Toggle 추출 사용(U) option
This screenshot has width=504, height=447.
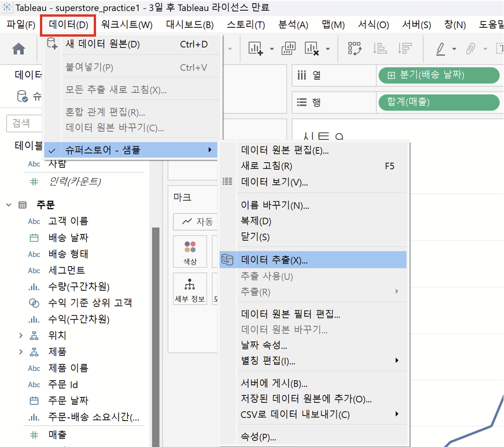click(267, 276)
